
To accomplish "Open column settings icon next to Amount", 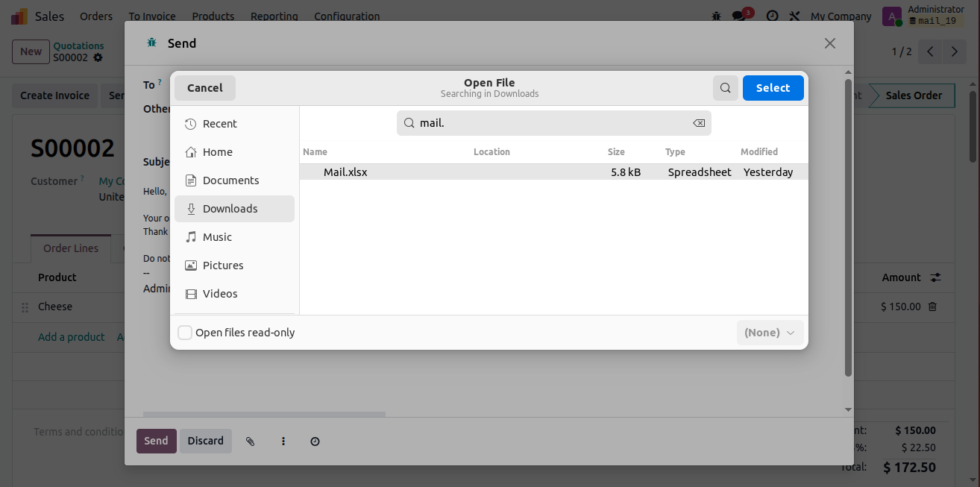I will (x=936, y=277).
